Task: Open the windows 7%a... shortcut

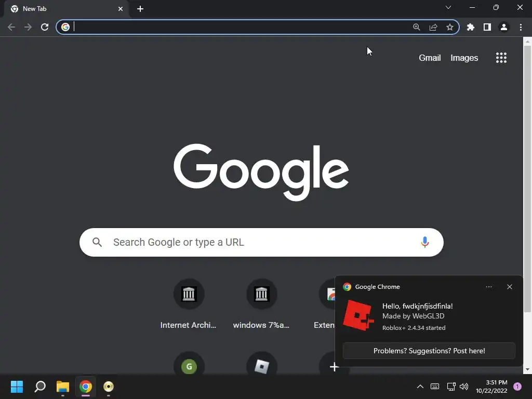Action: pos(261,304)
